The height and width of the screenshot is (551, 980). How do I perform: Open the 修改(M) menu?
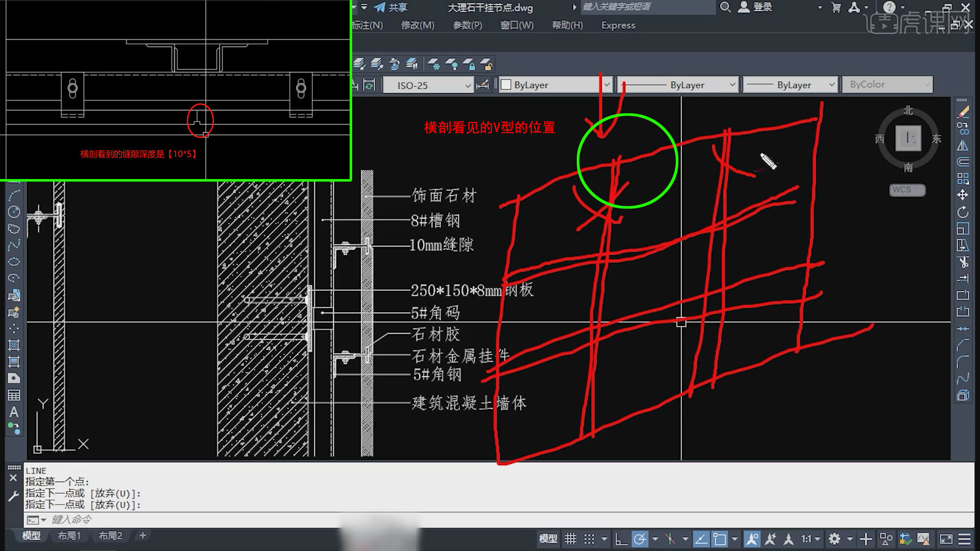(x=418, y=25)
